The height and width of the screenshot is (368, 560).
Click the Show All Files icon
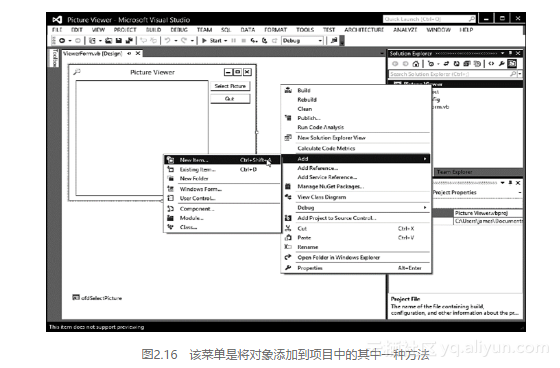pyautogui.click(x=477, y=64)
